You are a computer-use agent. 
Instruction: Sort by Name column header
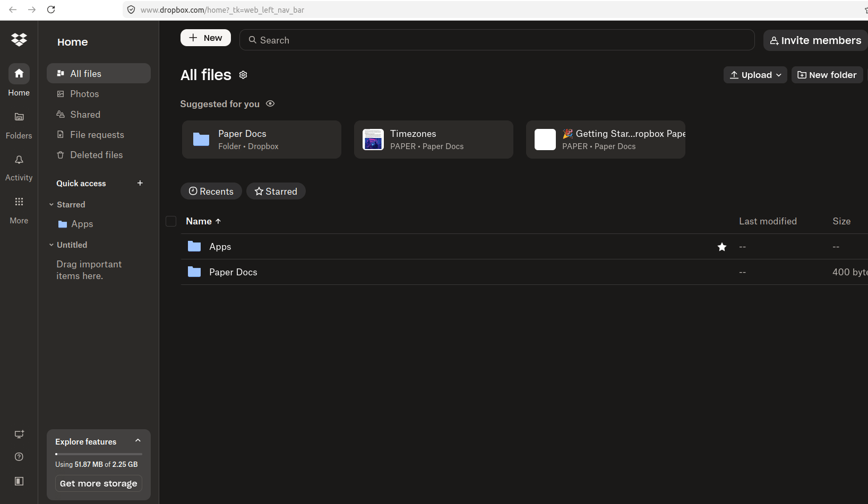tap(203, 221)
